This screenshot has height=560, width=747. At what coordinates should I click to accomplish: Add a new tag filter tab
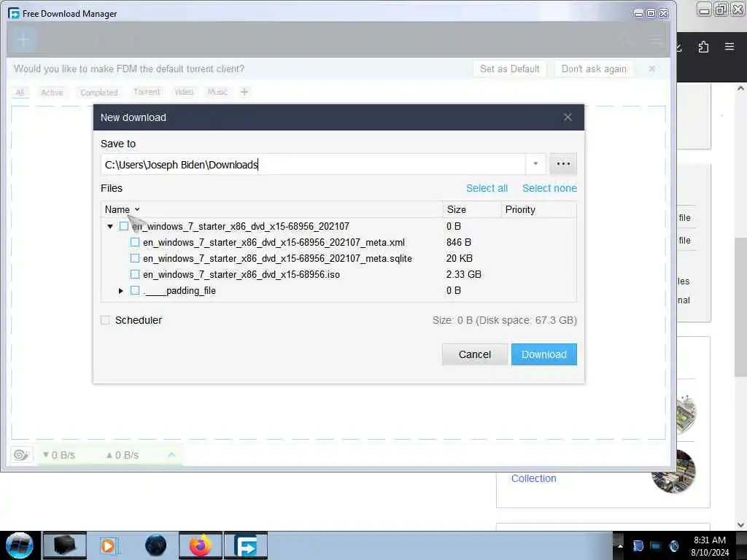244,92
